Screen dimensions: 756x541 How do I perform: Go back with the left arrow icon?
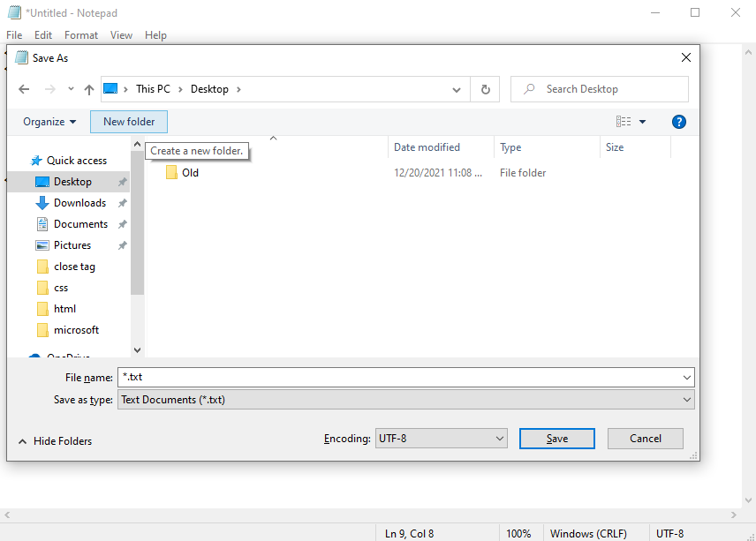click(x=24, y=89)
